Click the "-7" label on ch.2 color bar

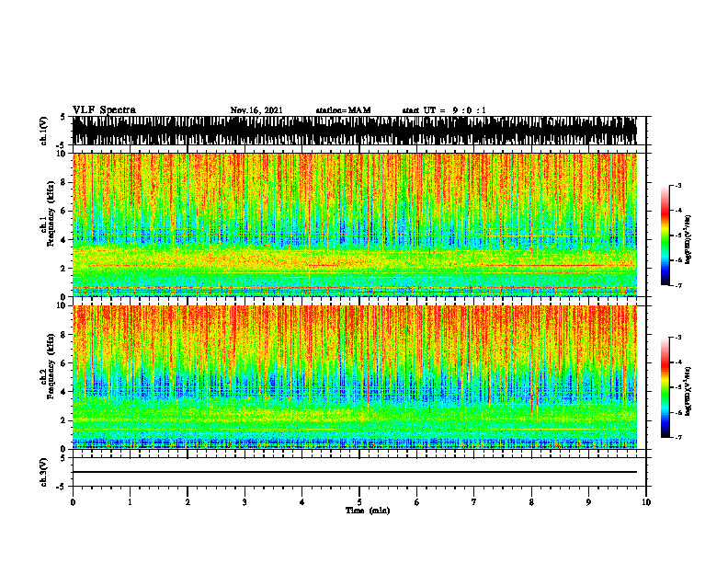[x=678, y=437]
